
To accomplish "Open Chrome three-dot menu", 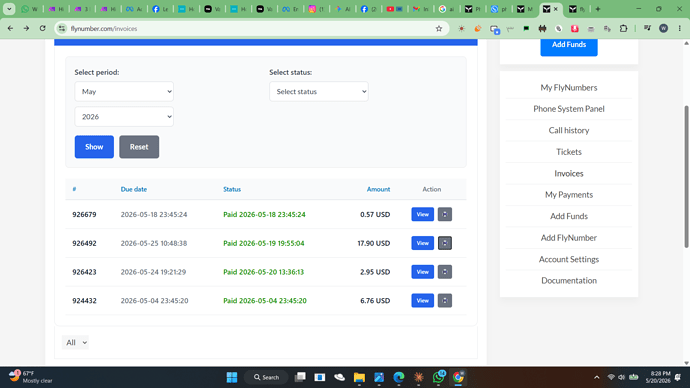I will 679,29.
